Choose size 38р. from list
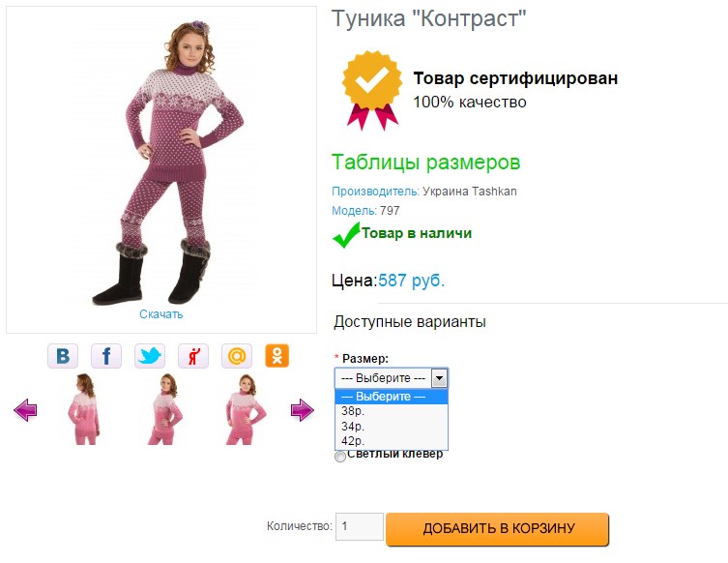The height and width of the screenshot is (563, 728). (x=351, y=411)
